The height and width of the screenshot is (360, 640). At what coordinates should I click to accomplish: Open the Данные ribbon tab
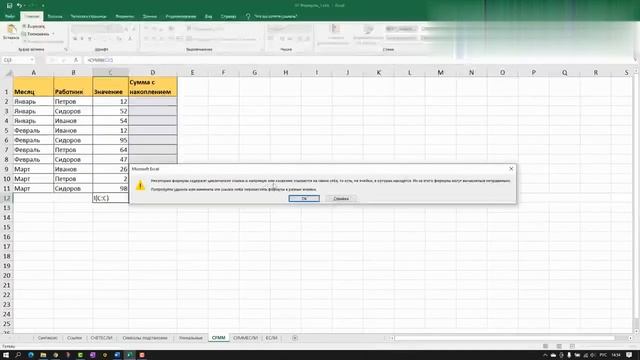tap(150, 16)
